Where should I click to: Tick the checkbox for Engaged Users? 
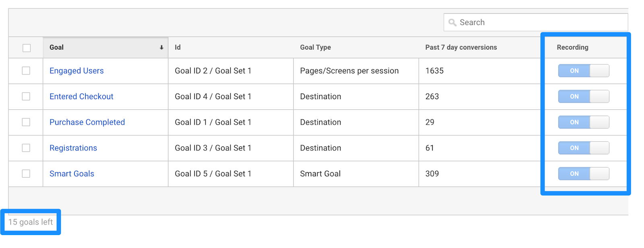(x=26, y=71)
